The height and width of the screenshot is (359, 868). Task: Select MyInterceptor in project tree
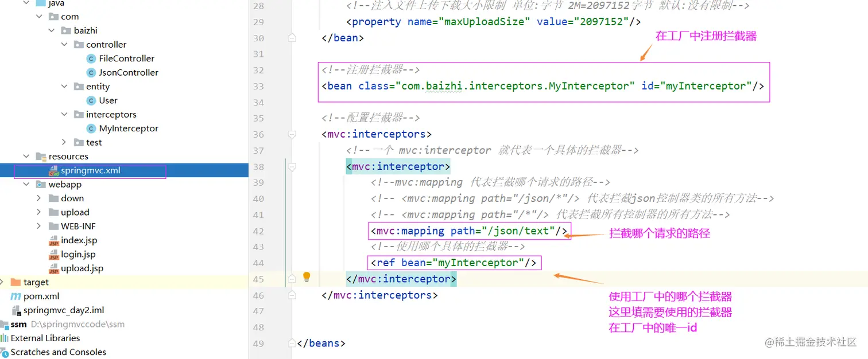click(129, 128)
